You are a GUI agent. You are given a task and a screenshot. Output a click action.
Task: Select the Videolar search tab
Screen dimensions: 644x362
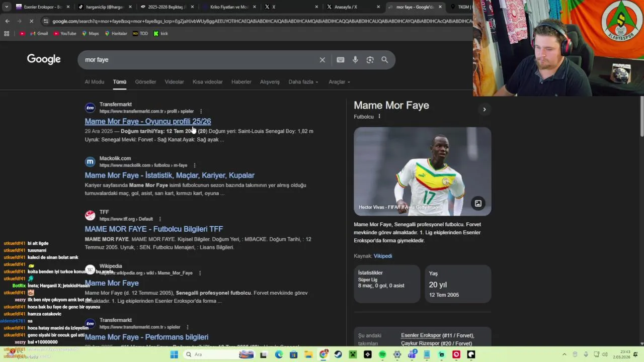point(174,82)
